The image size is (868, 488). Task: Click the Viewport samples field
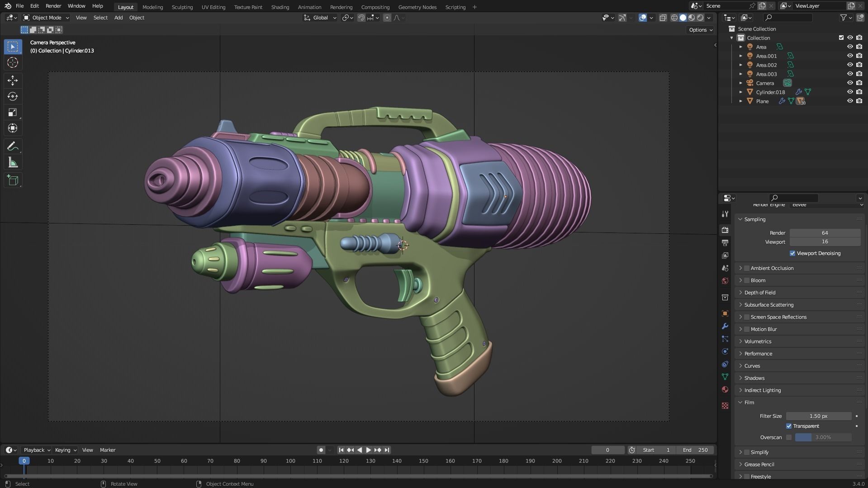pos(825,242)
